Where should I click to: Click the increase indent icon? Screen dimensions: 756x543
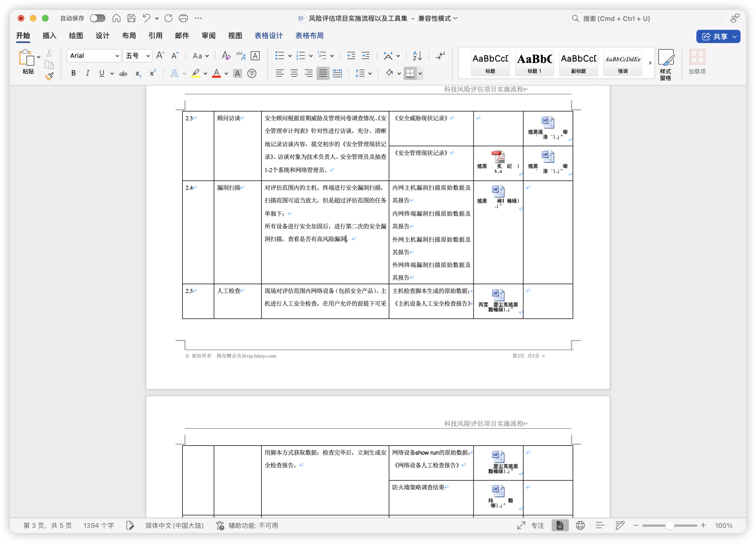point(366,56)
